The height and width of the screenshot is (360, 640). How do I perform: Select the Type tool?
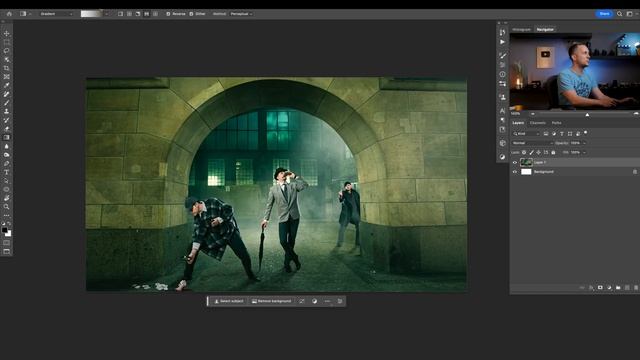click(7, 172)
